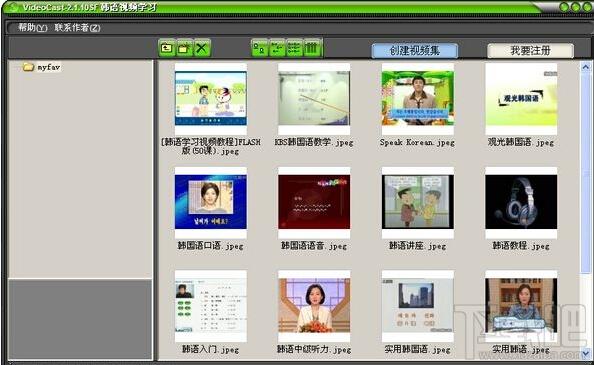
Task: Click the vertical scrollbar thumb
Action: pos(586,172)
